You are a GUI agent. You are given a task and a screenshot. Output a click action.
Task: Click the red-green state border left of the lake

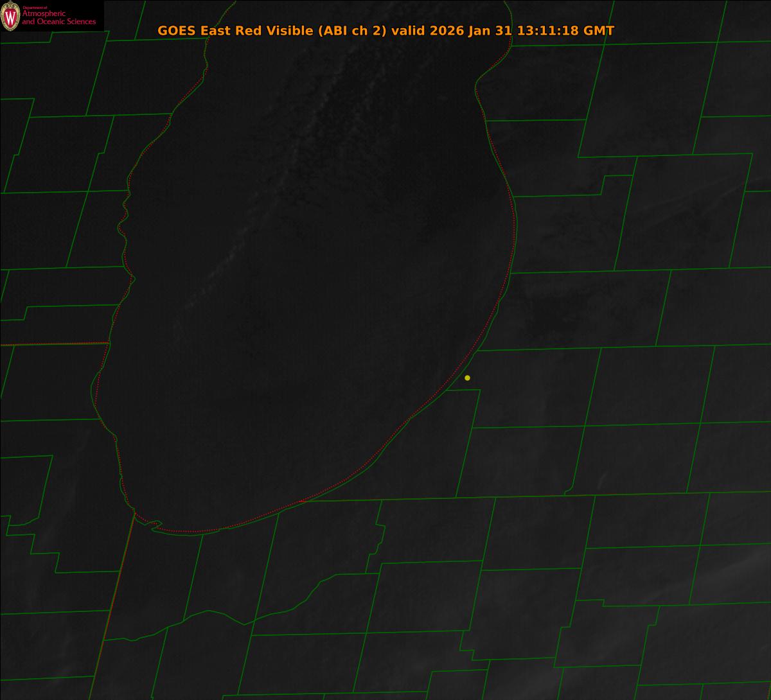51,344
